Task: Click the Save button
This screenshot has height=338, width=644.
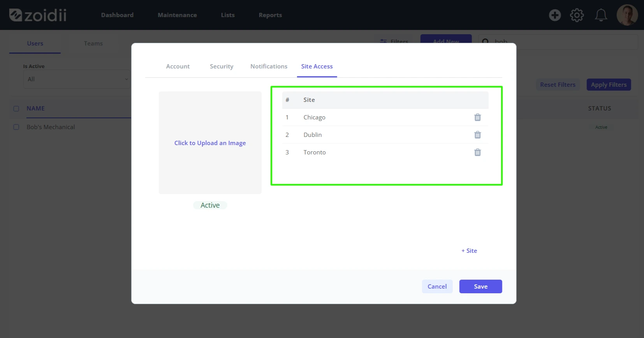Action: tap(480, 286)
